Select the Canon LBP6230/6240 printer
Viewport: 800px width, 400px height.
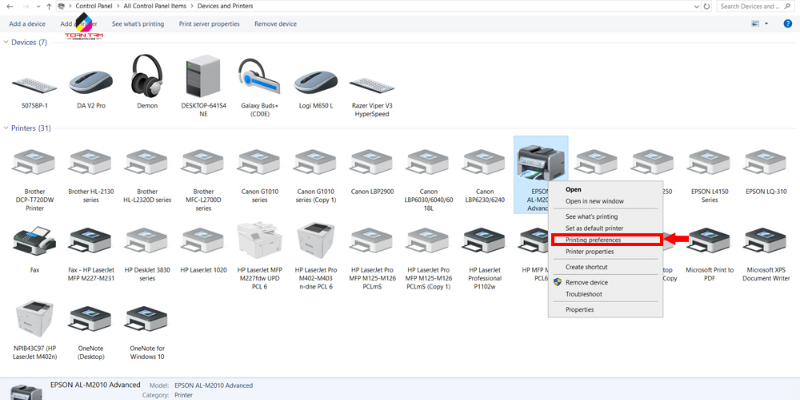(x=485, y=162)
